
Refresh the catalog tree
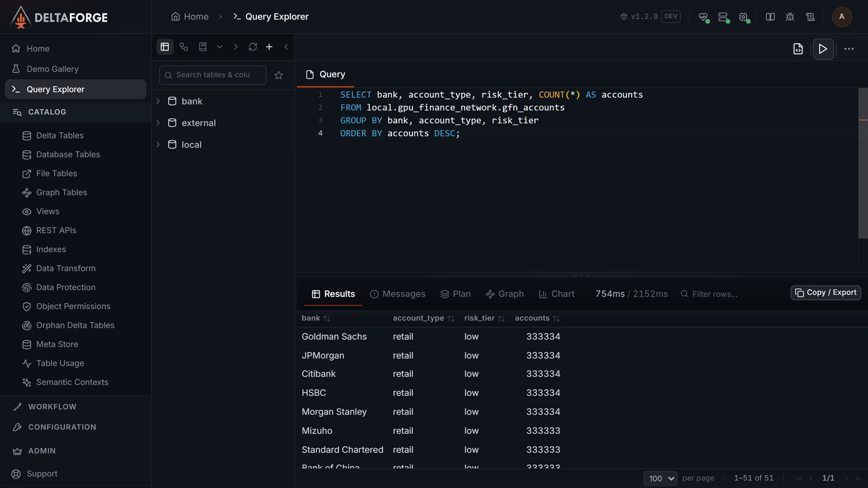253,47
